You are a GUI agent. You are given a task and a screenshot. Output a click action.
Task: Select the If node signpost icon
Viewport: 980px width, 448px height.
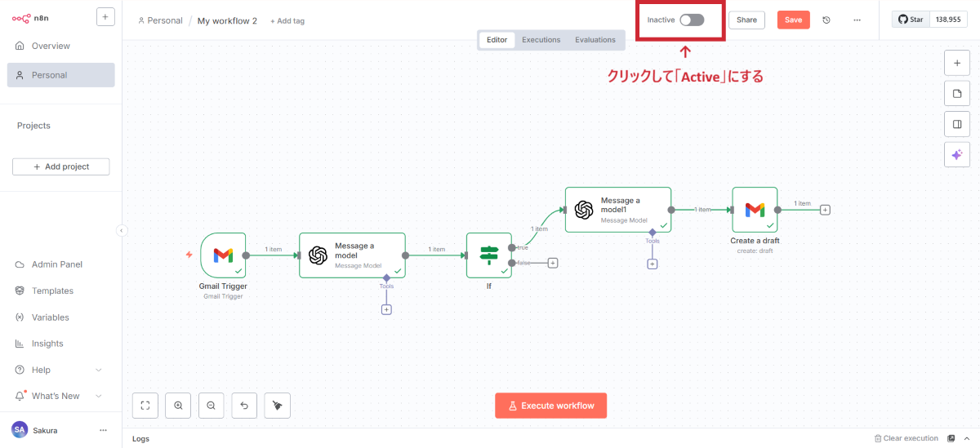488,255
